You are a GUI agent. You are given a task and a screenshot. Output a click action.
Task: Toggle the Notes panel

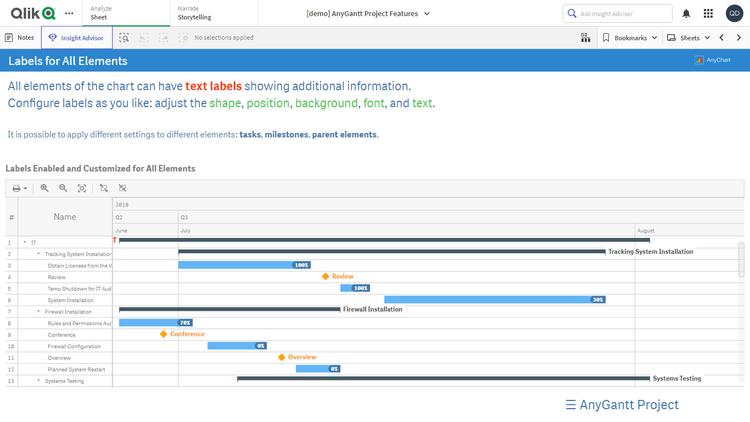click(20, 37)
